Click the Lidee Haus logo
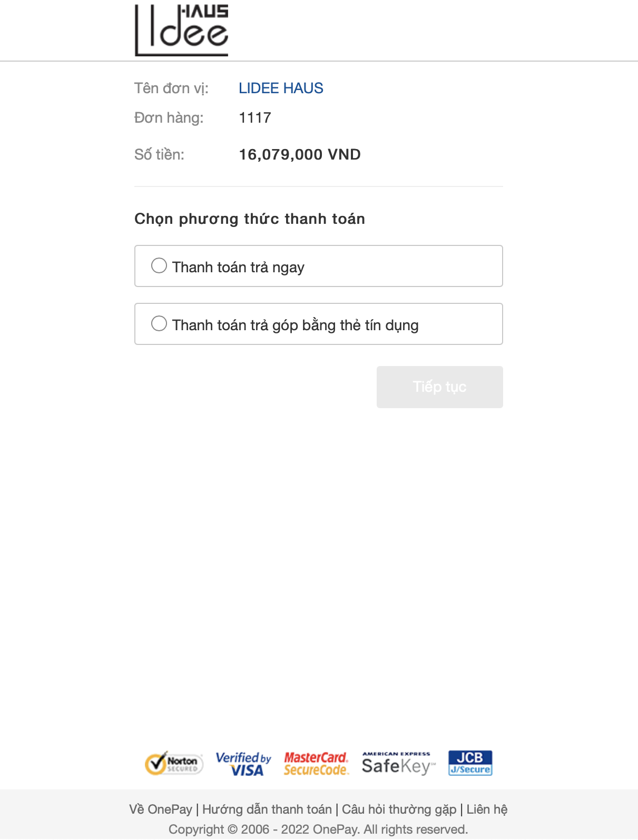The width and height of the screenshot is (638, 840). (x=182, y=30)
